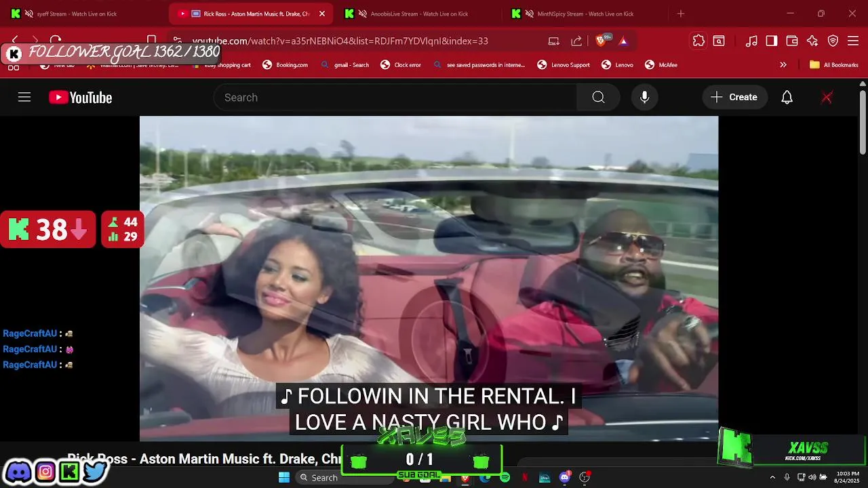Screen dimensions: 868x488
Task: Click inside the YouTube search box
Action: pos(395,98)
